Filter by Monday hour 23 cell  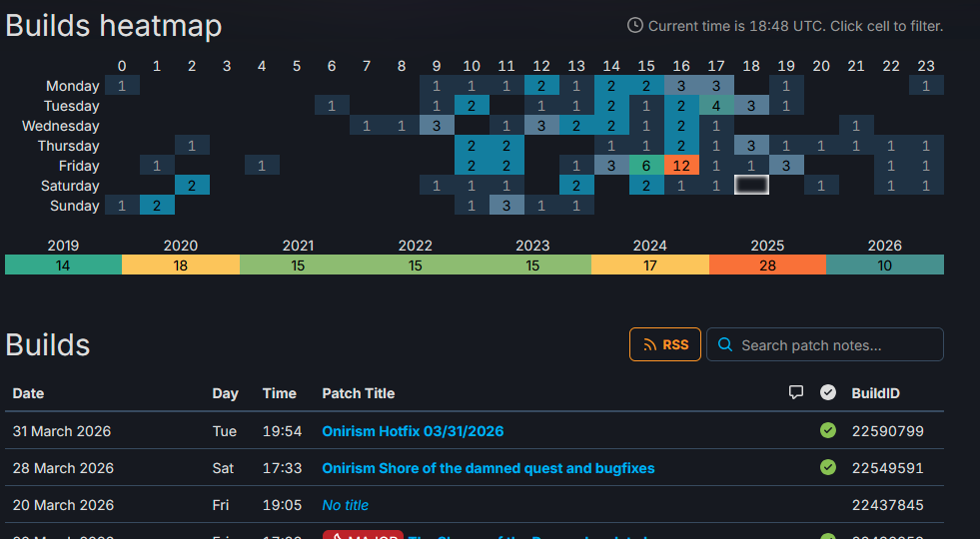pos(926,86)
